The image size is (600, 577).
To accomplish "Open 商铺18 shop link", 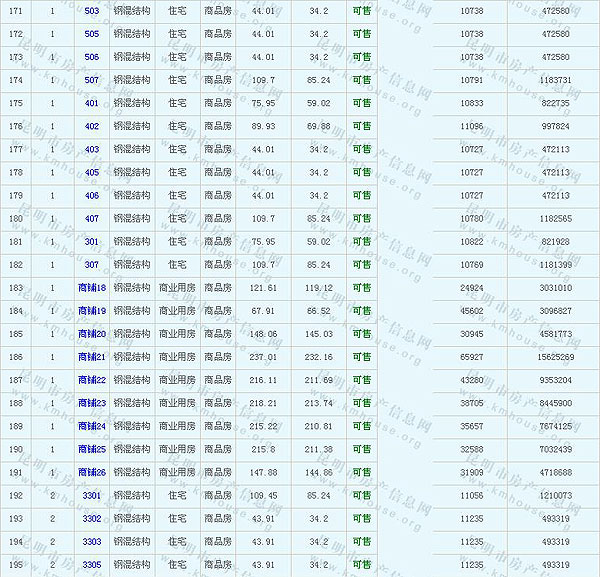I will [91, 288].
